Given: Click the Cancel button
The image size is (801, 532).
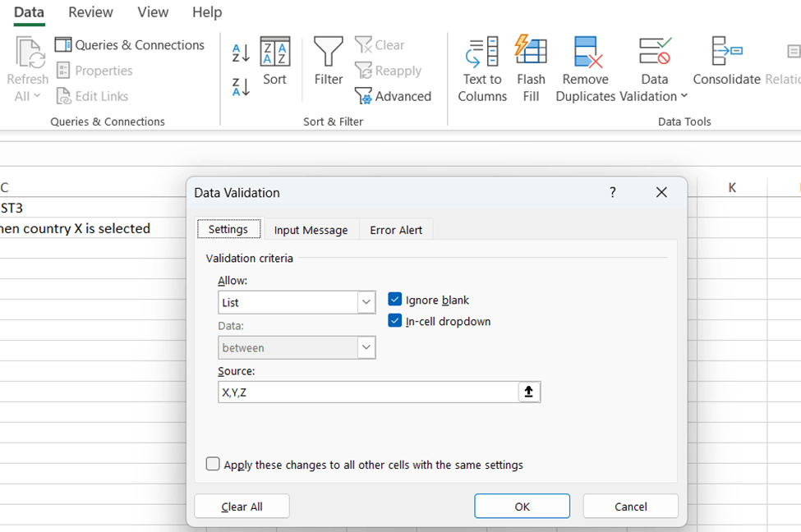Looking at the screenshot, I should coord(631,506).
